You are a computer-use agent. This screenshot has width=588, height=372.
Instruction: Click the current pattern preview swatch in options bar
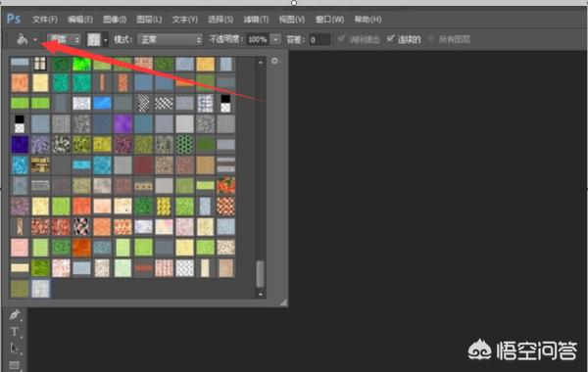[94, 39]
